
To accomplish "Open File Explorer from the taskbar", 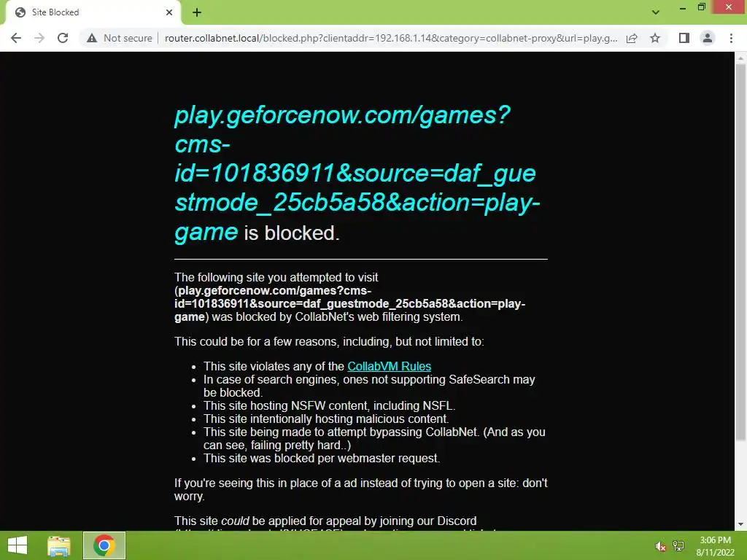I will pyautogui.click(x=59, y=545).
